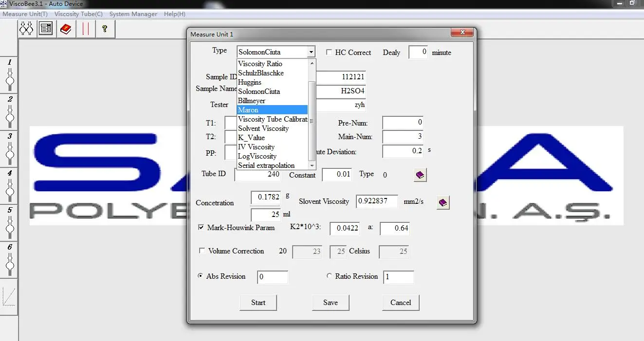Collapse the Type combo box arrow
This screenshot has height=341, width=644.
point(311,52)
